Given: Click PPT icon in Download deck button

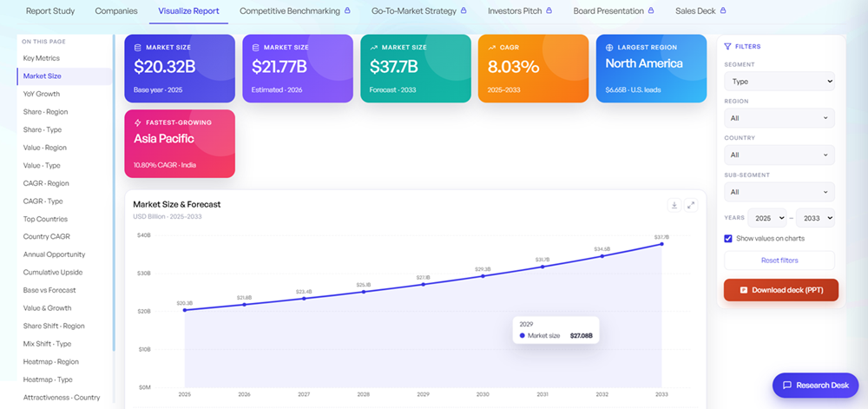Looking at the screenshot, I should 744,290.
